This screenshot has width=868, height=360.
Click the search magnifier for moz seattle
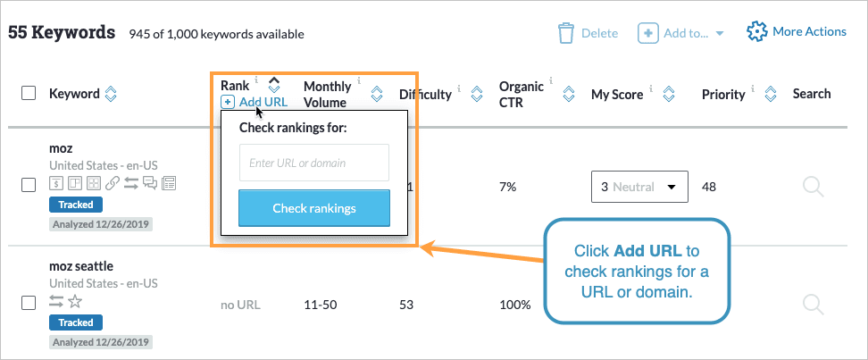(813, 304)
